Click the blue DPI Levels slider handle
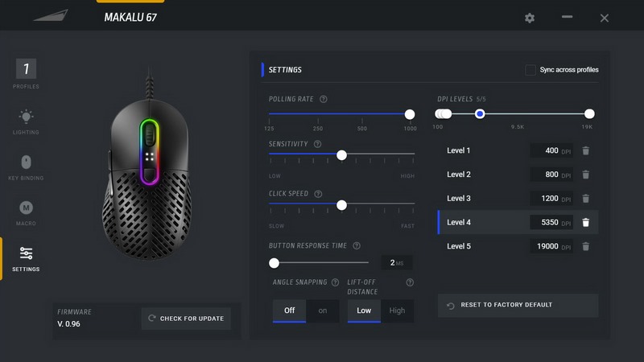Image resolution: width=644 pixels, height=362 pixels. (480, 114)
